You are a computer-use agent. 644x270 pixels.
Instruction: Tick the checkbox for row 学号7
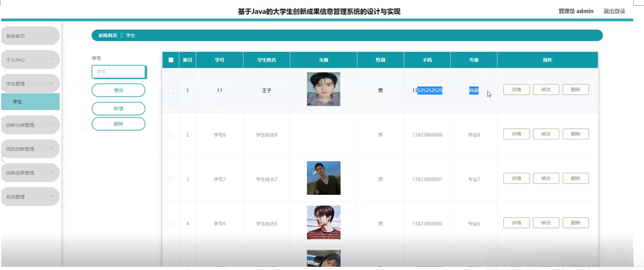pos(171,179)
